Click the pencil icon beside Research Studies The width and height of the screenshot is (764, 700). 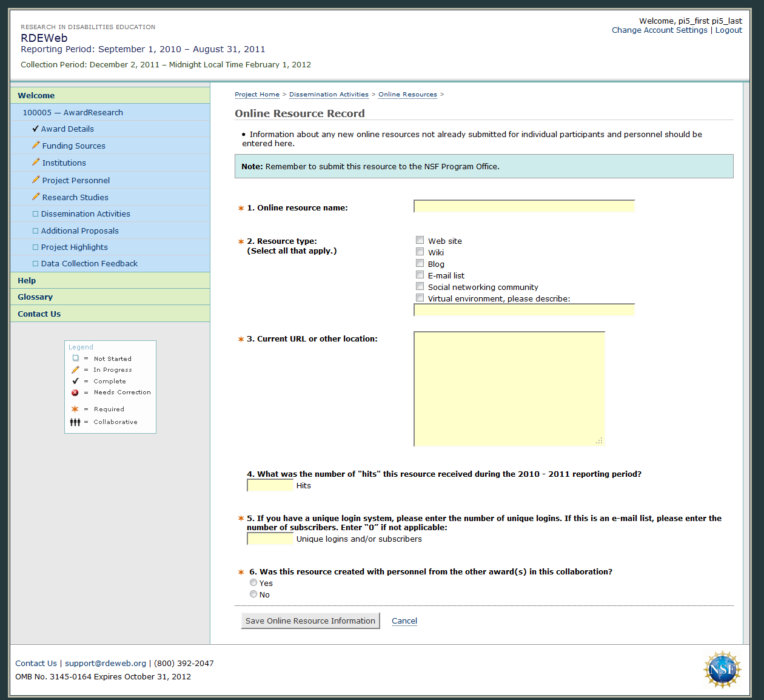point(36,197)
